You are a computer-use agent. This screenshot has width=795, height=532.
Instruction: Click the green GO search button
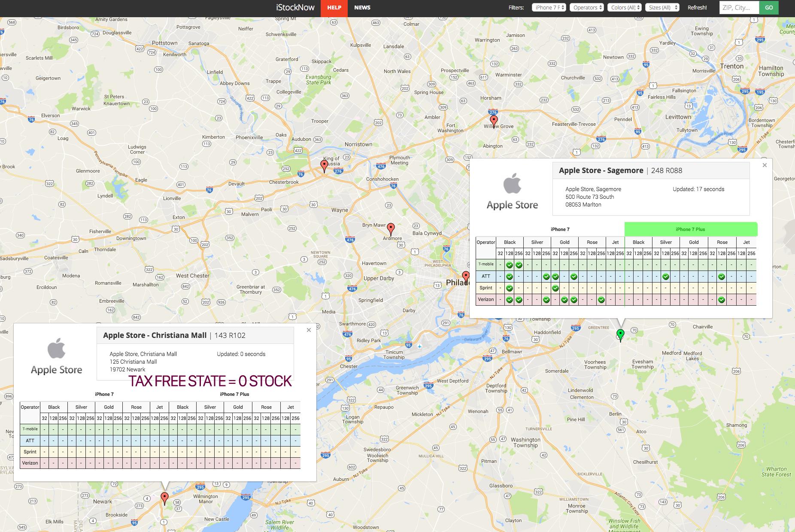769,8
